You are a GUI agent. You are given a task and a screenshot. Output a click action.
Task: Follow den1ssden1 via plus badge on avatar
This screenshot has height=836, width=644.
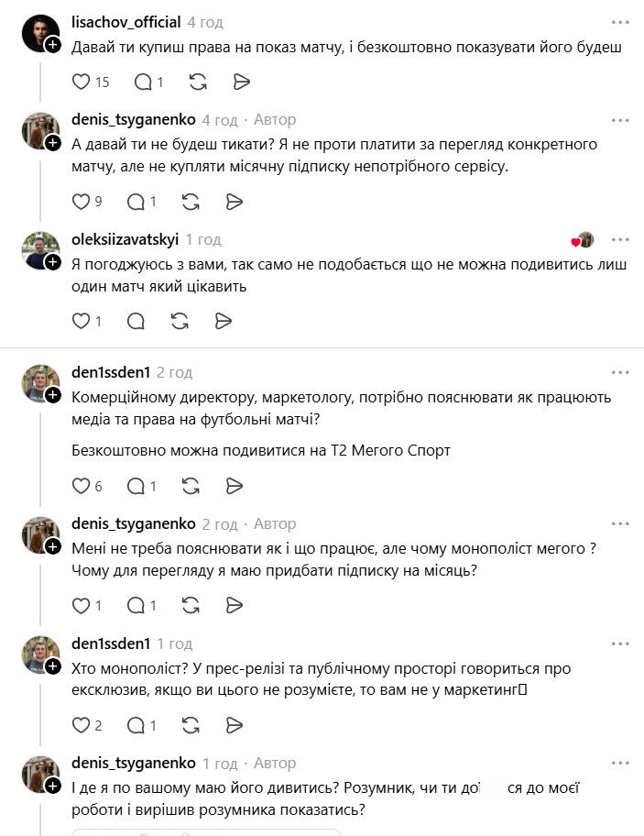(x=53, y=395)
